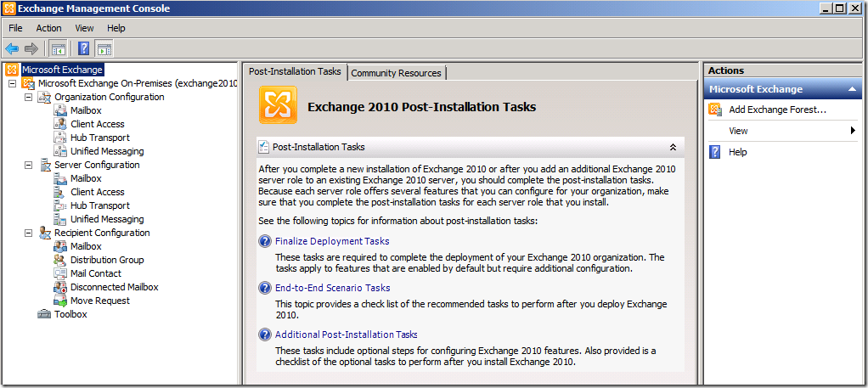The image size is (868, 388).
Task: Click the large Exchange 2010 logo
Action: [279, 104]
